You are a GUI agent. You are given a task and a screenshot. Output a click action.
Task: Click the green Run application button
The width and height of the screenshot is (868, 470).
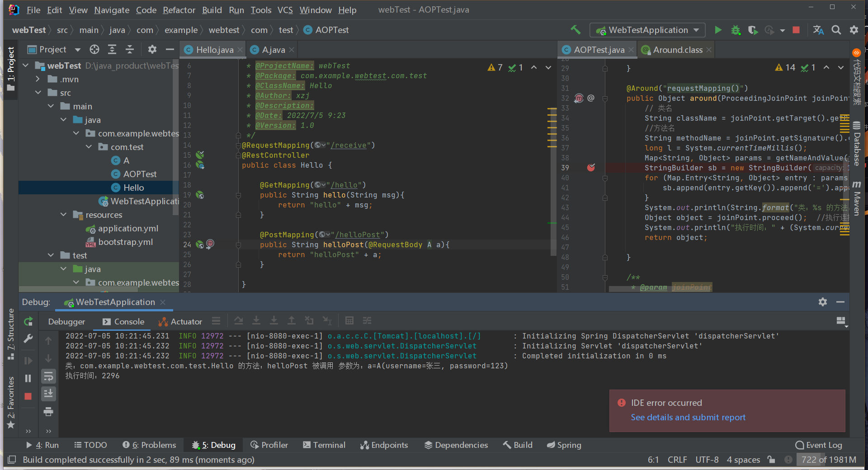coord(718,30)
